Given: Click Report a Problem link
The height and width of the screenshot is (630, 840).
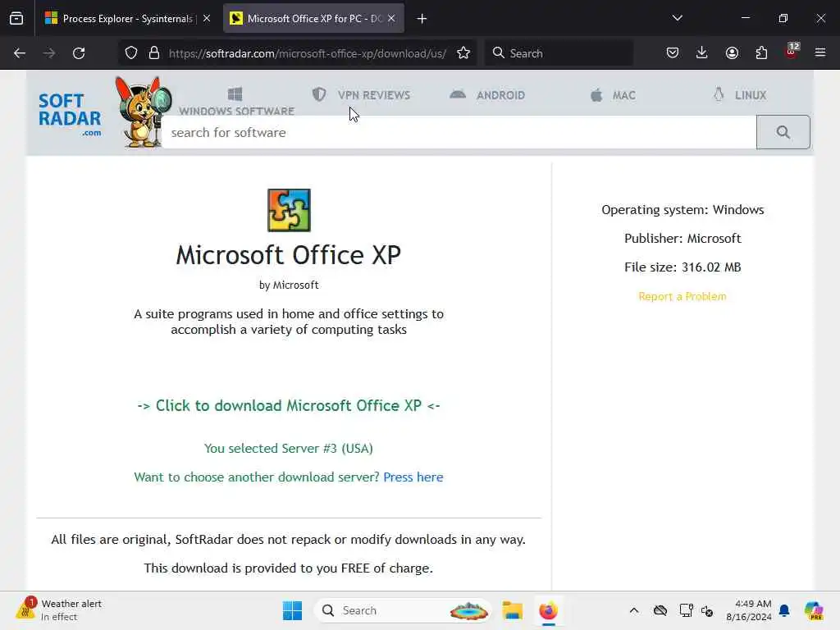Looking at the screenshot, I should [682, 296].
